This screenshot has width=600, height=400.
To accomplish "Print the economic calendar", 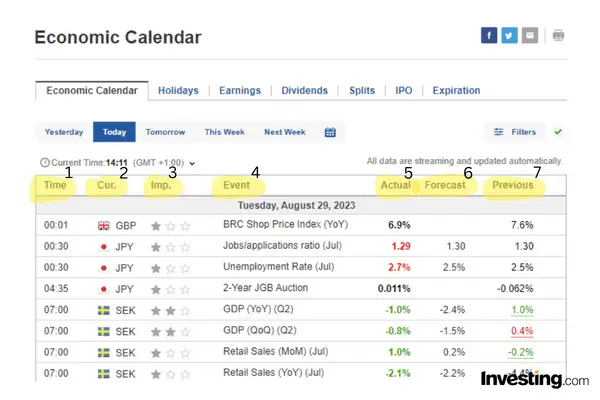I will (x=558, y=35).
